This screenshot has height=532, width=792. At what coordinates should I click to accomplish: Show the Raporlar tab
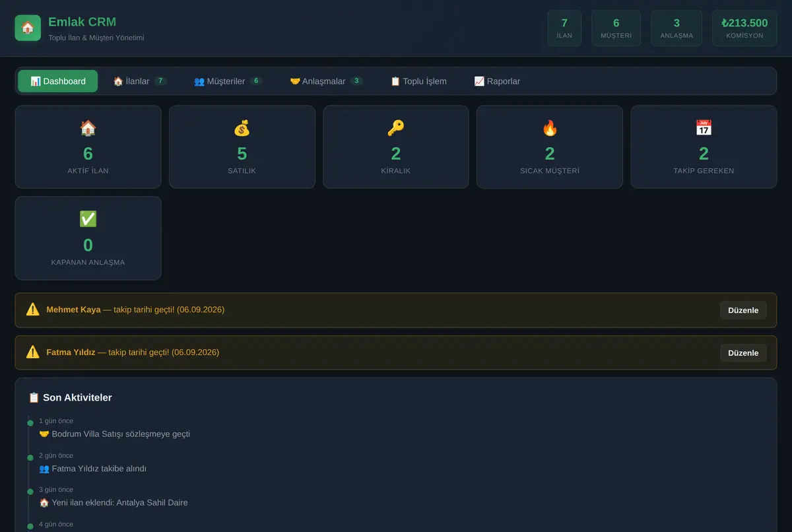coord(497,81)
